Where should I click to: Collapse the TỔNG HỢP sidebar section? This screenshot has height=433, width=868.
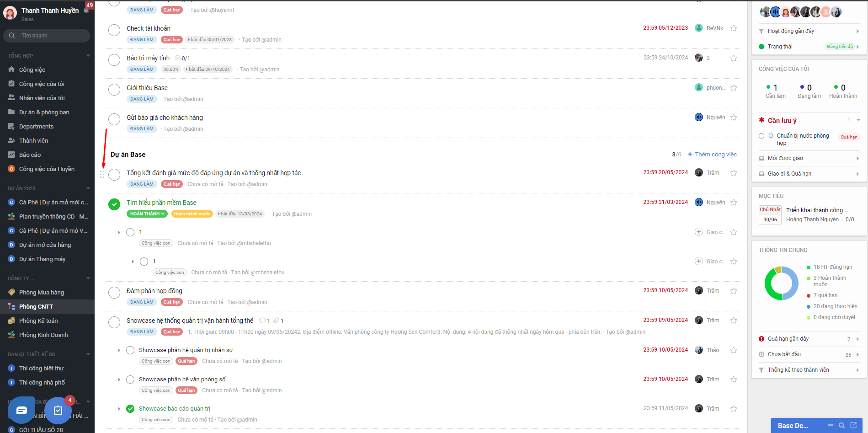coord(88,56)
